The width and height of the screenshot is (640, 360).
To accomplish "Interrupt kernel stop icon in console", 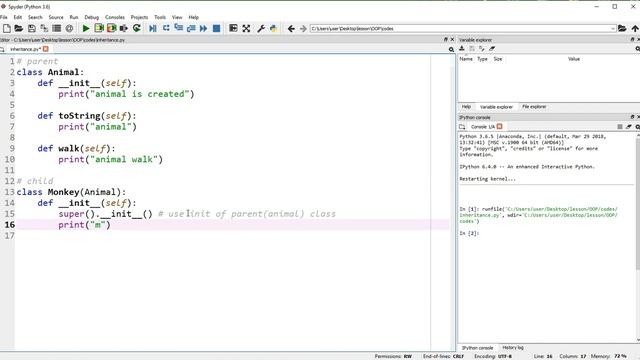I will (620, 127).
